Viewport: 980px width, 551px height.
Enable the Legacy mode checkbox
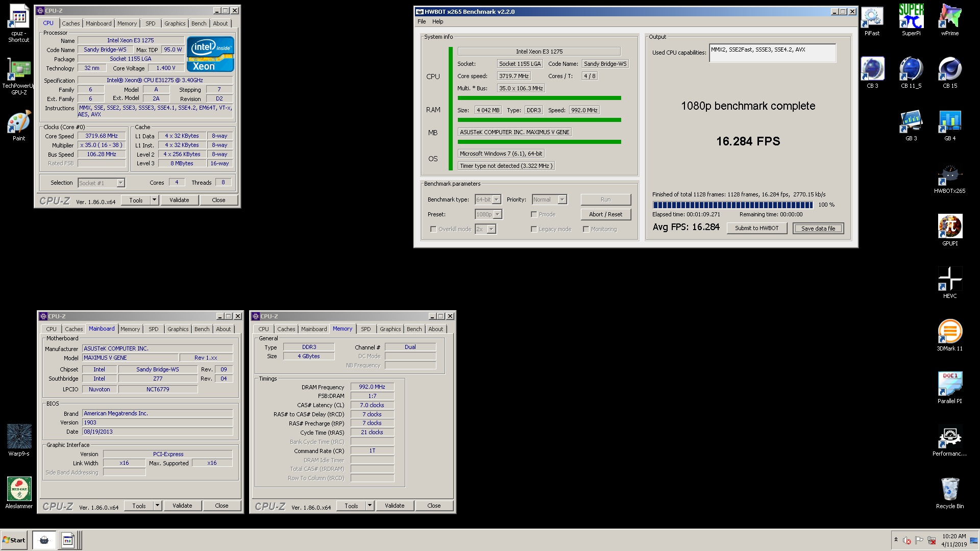[534, 229]
